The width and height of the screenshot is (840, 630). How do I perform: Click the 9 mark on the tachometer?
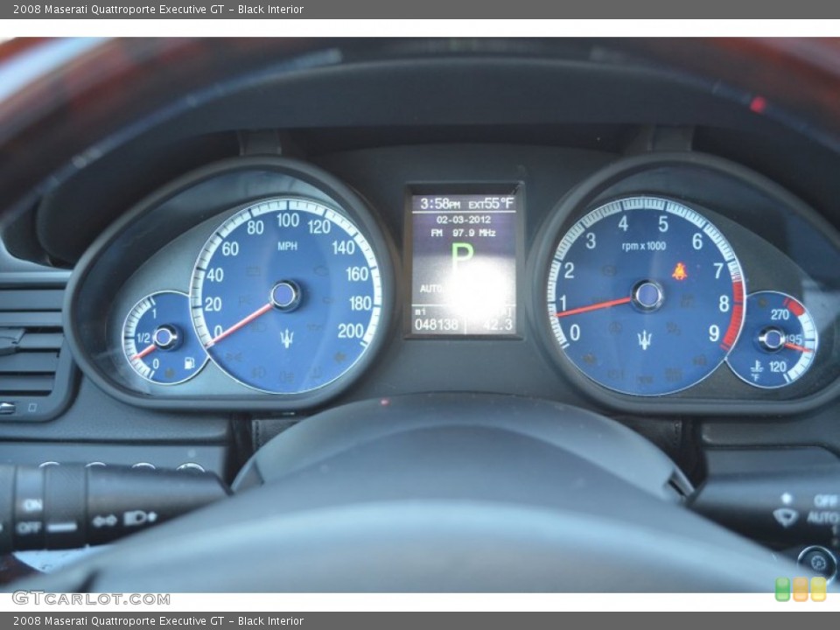pos(714,333)
